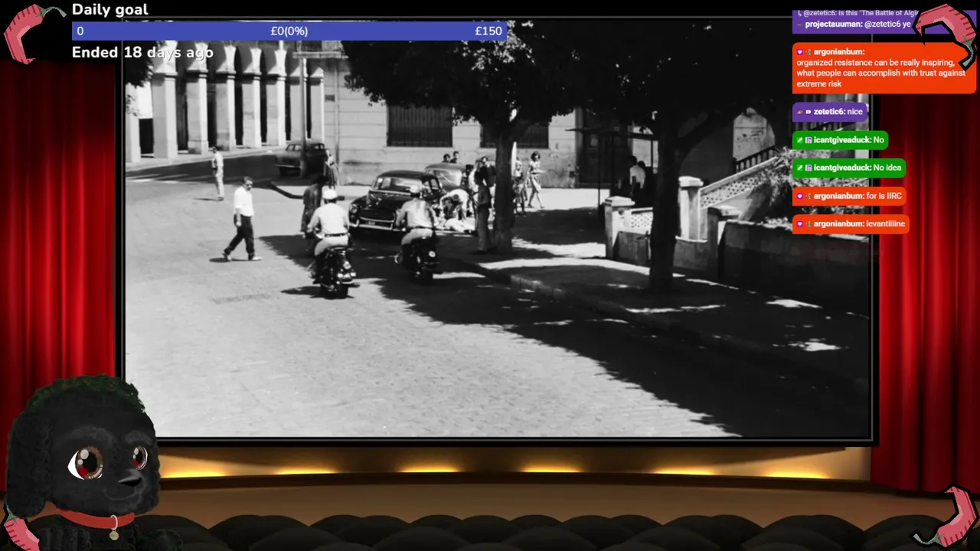Click the first badge before zetetic6 in the 'nice' message

[x=799, y=112]
